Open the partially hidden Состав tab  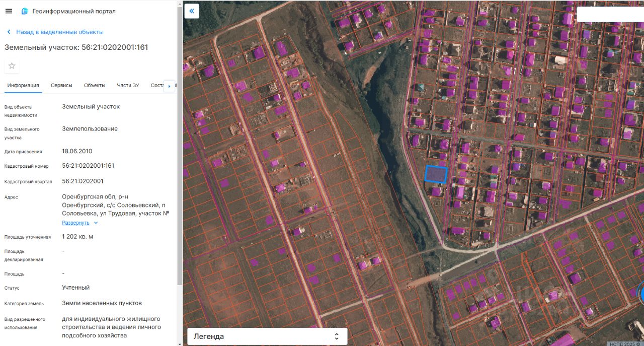tap(157, 86)
